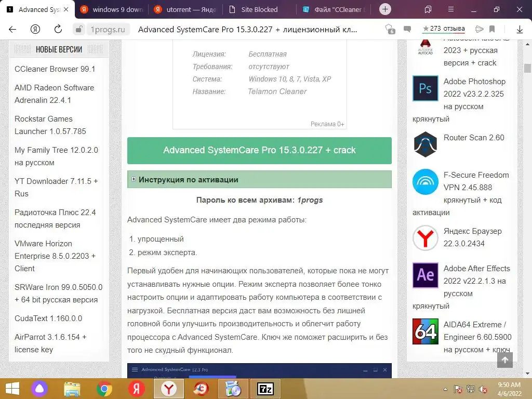Click the After Effects Ae icon
Viewport: 532px width, 399px height.
425,275
